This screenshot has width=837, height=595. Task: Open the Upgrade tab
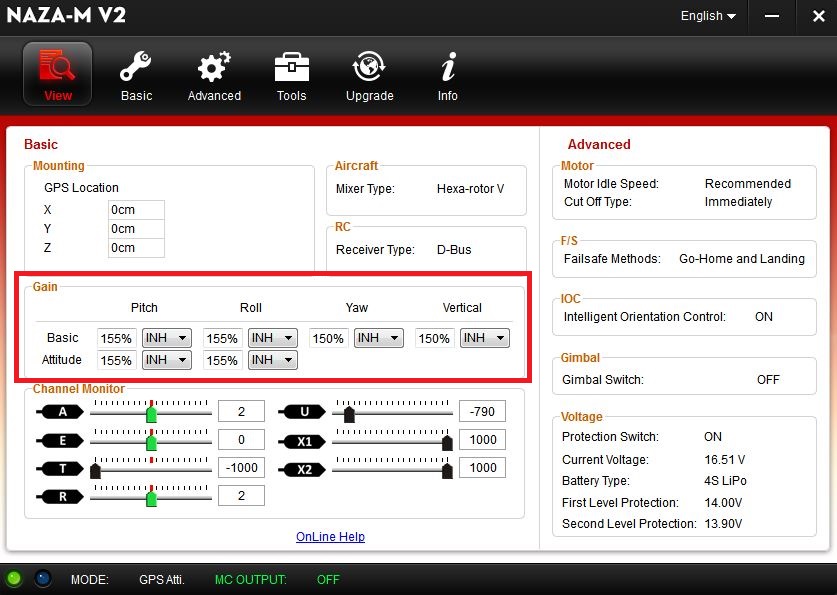pos(369,75)
